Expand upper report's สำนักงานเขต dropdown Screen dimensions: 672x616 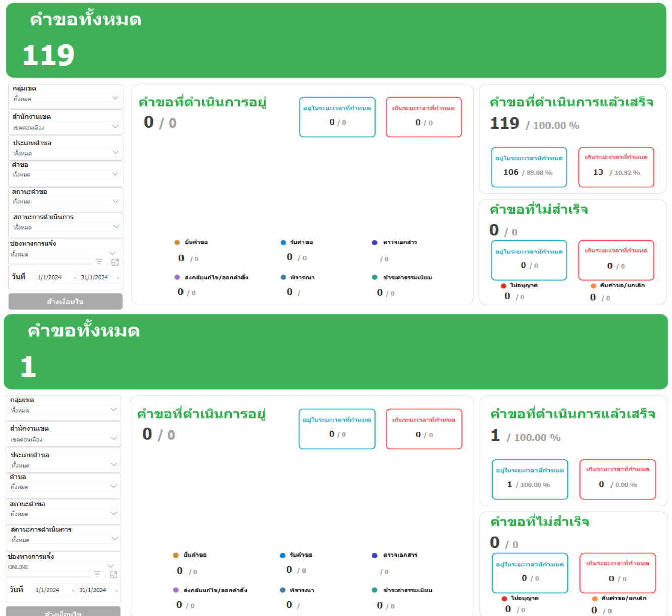point(115,127)
